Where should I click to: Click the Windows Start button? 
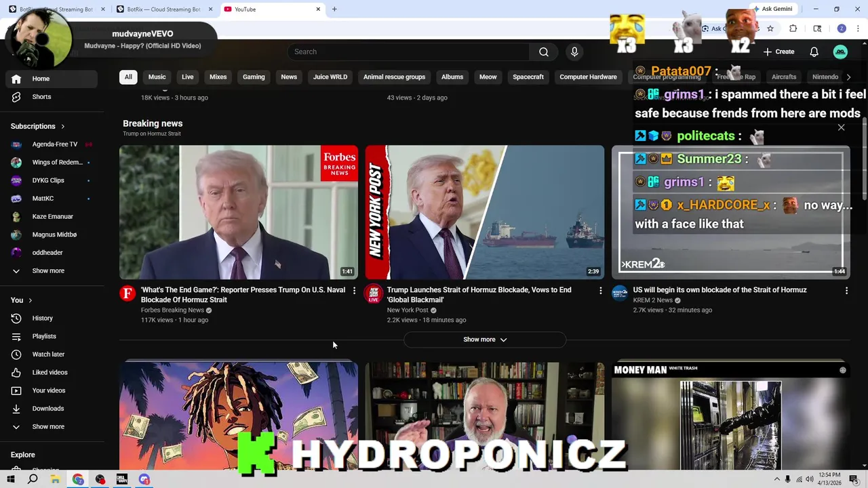[10, 479]
